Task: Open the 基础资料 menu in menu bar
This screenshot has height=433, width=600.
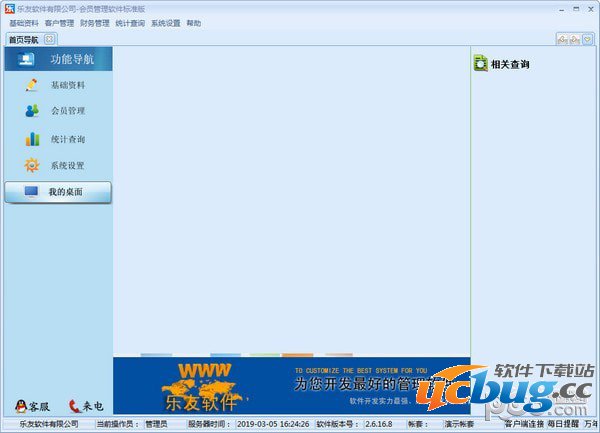Action: click(x=24, y=23)
